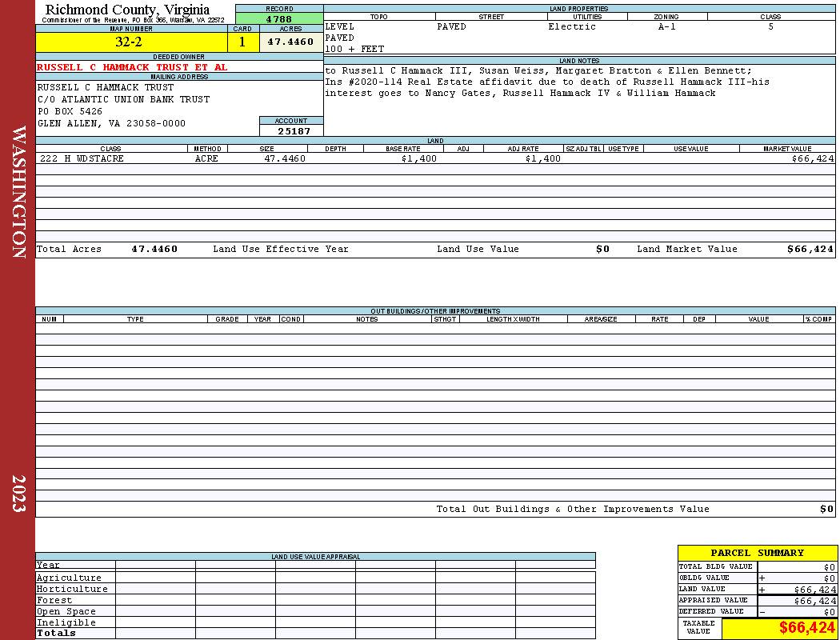Click the Card number 1 box
The width and height of the screenshot is (840, 640).
tap(242, 42)
